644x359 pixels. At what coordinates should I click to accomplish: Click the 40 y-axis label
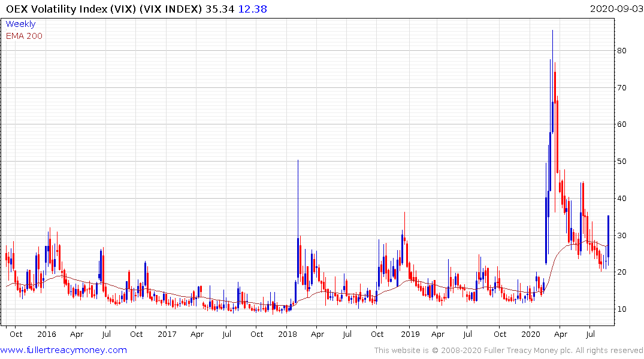[x=621, y=198]
